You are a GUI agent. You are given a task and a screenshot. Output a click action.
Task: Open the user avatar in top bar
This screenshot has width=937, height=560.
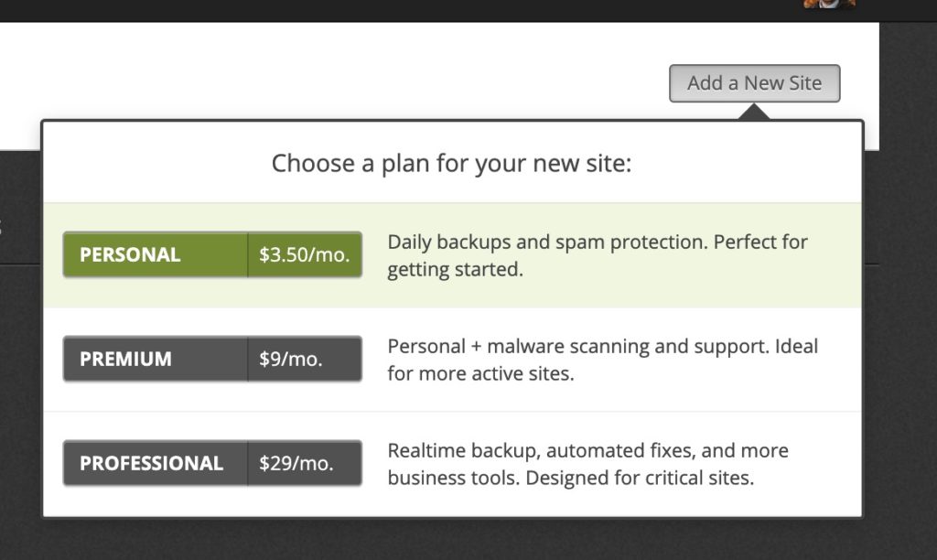[829, 4]
